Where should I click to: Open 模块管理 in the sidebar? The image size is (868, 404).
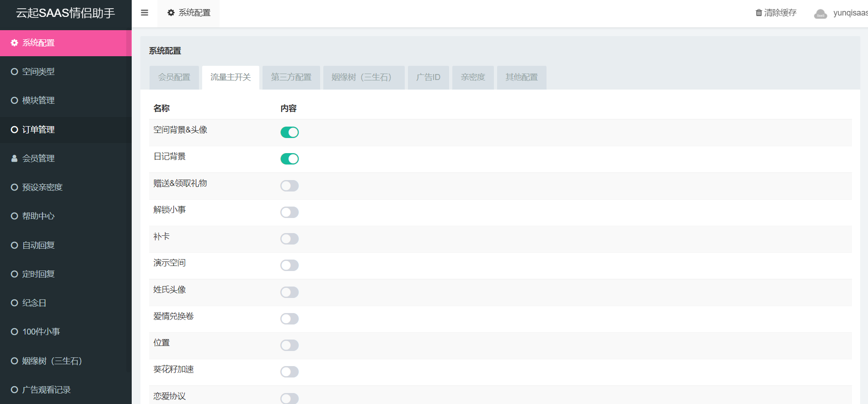click(x=66, y=100)
